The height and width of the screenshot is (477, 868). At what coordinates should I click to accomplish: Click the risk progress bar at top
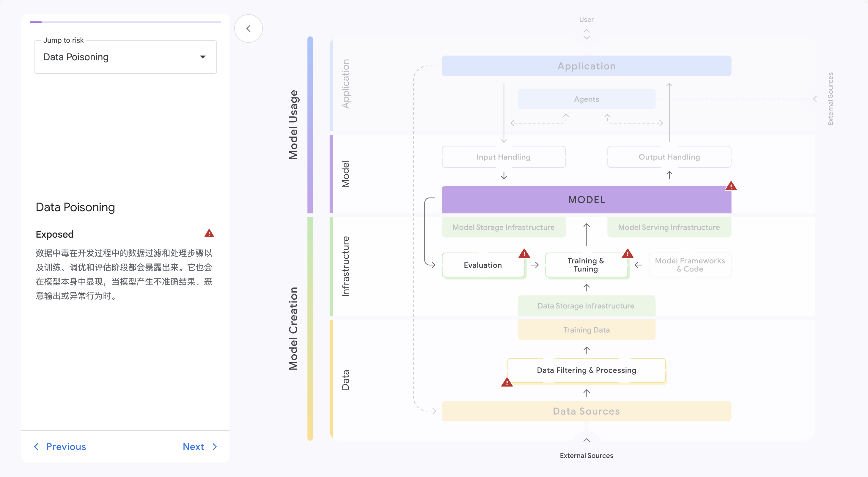tap(125, 22)
